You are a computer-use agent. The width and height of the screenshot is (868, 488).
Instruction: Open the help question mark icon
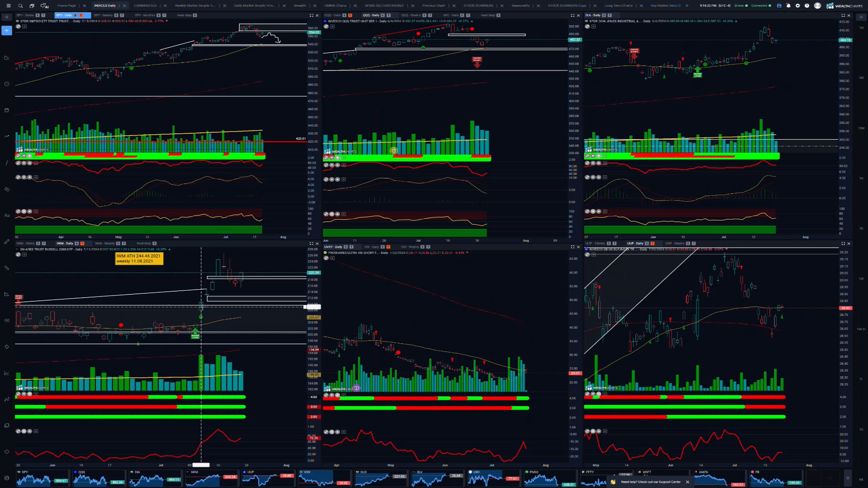807,6
